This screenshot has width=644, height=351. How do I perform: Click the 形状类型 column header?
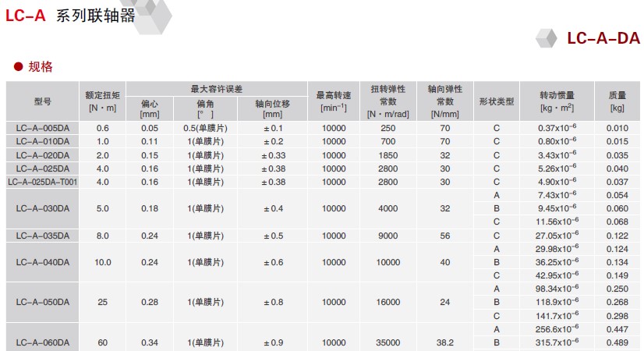pyautogui.click(x=495, y=101)
